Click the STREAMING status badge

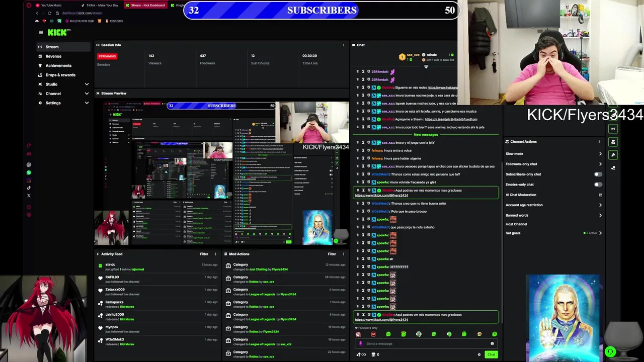click(x=107, y=56)
